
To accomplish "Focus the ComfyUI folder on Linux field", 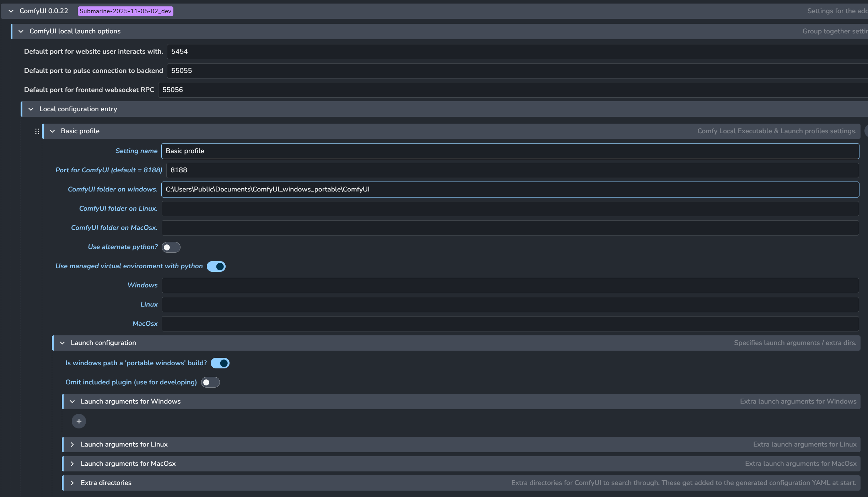I will (510, 209).
